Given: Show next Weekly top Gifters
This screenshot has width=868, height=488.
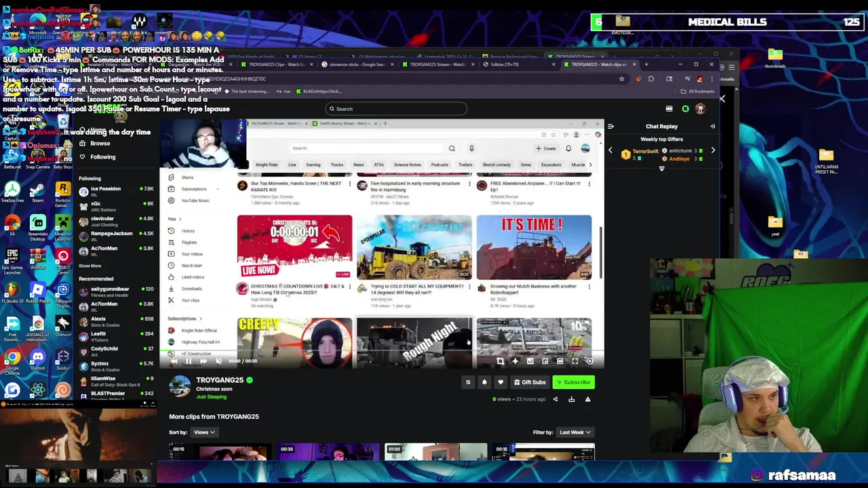Looking at the screenshot, I should pos(713,150).
